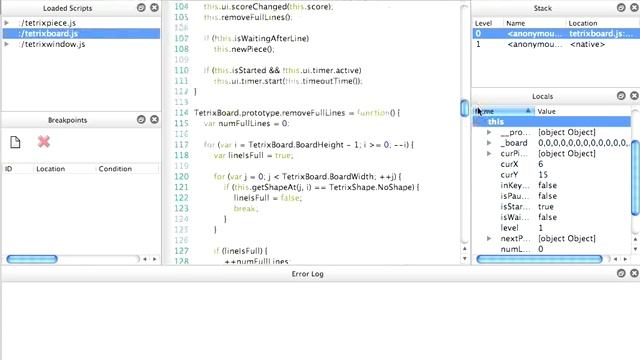Click Locals vertical scroll down arrow

tap(636, 249)
